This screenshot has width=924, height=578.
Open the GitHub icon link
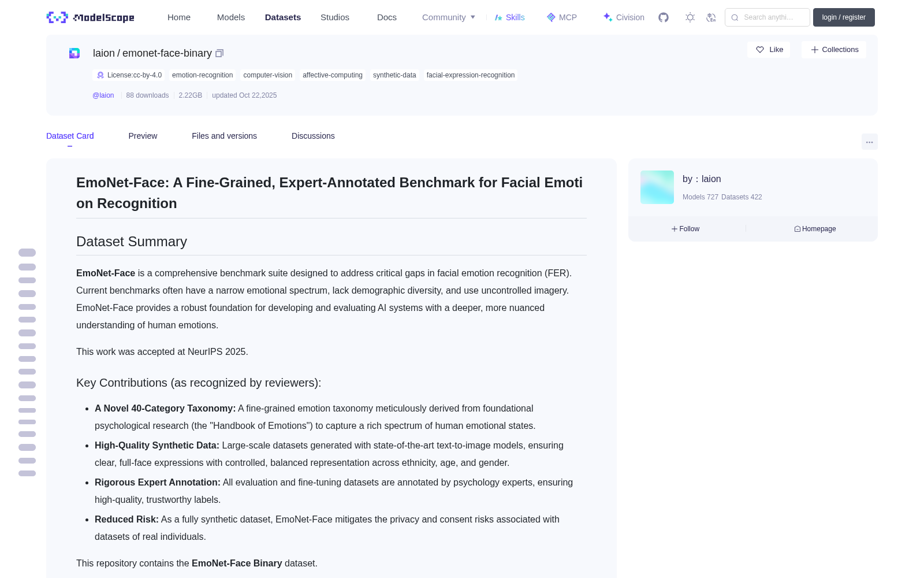point(664,17)
